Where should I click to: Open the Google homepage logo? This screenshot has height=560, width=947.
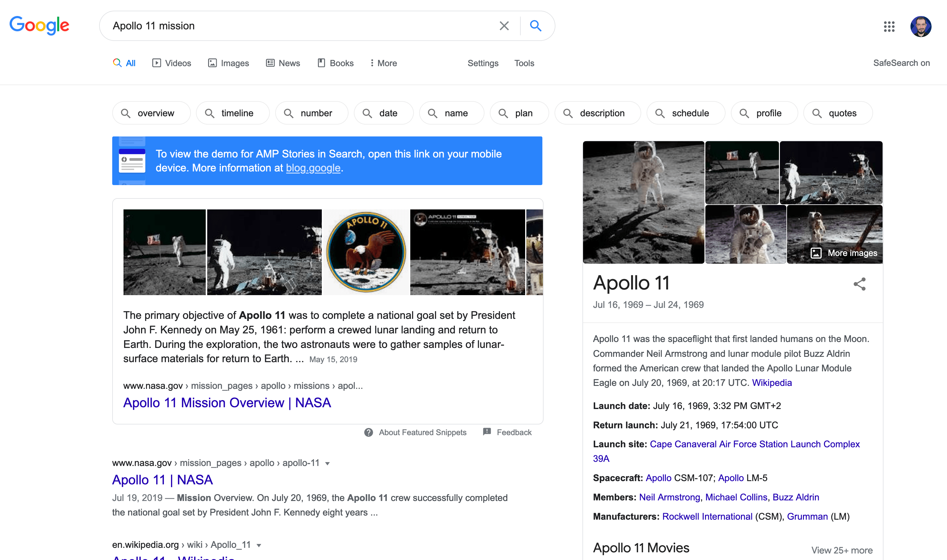[39, 25]
